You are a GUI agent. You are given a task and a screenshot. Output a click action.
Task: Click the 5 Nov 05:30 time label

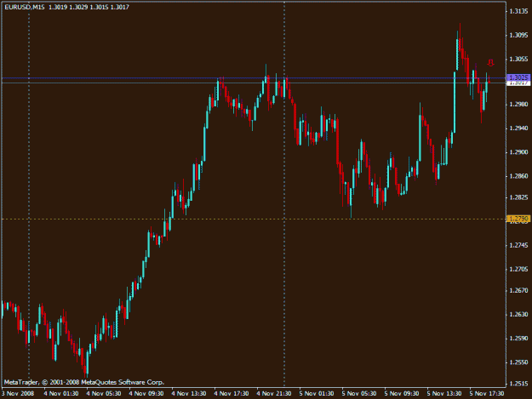point(359,394)
